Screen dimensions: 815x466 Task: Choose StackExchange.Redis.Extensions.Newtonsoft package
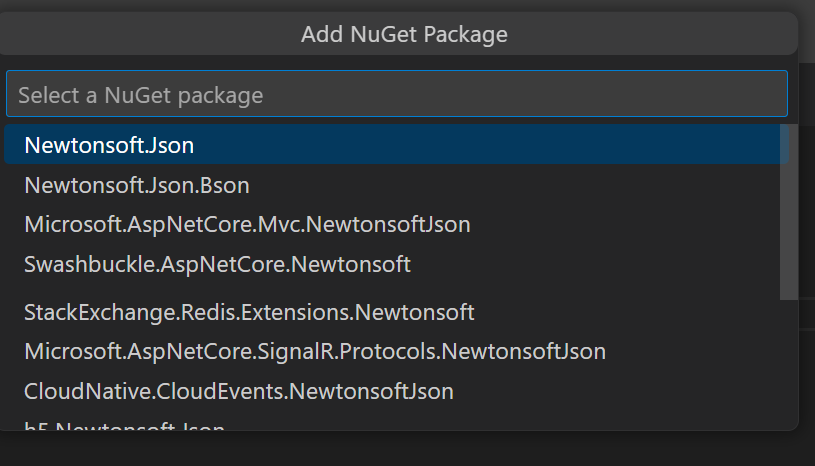(x=249, y=312)
